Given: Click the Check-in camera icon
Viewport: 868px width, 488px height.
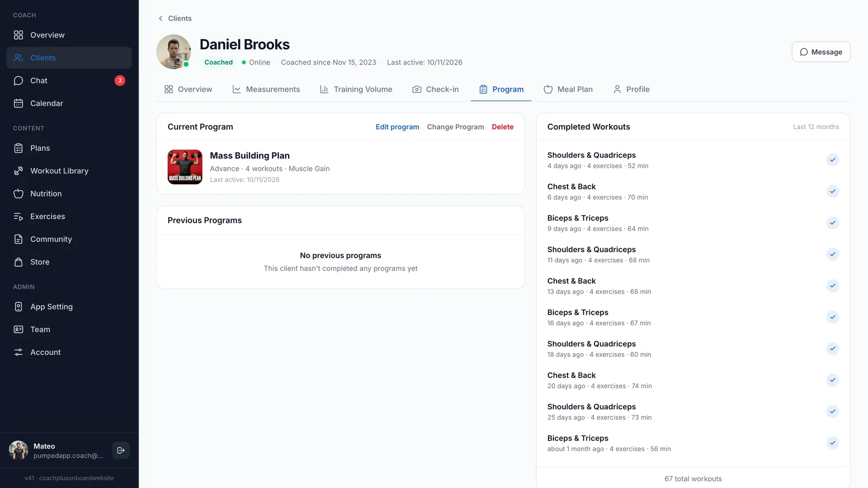Looking at the screenshot, I should (x=417, y=89).
